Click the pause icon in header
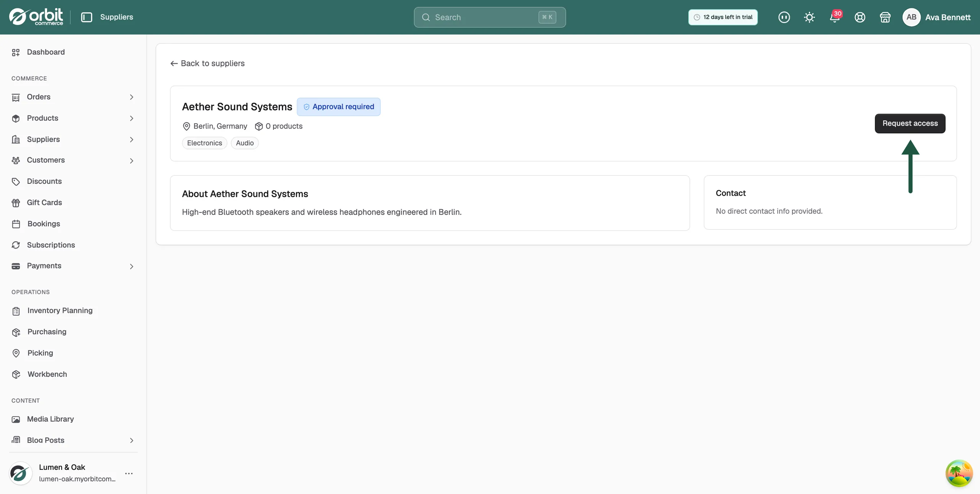The width and height of the screenshot is (980, 494). click(x=784, y=17)
